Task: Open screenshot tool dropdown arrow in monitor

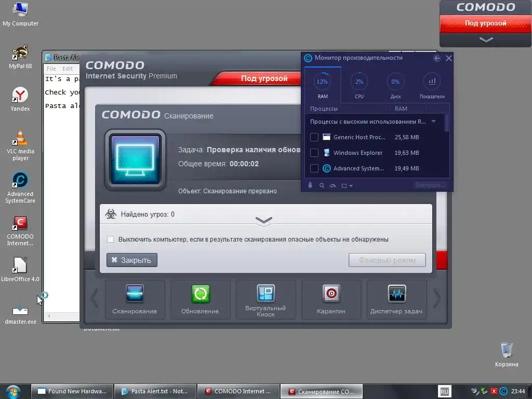Action: [x=351, y=186]
